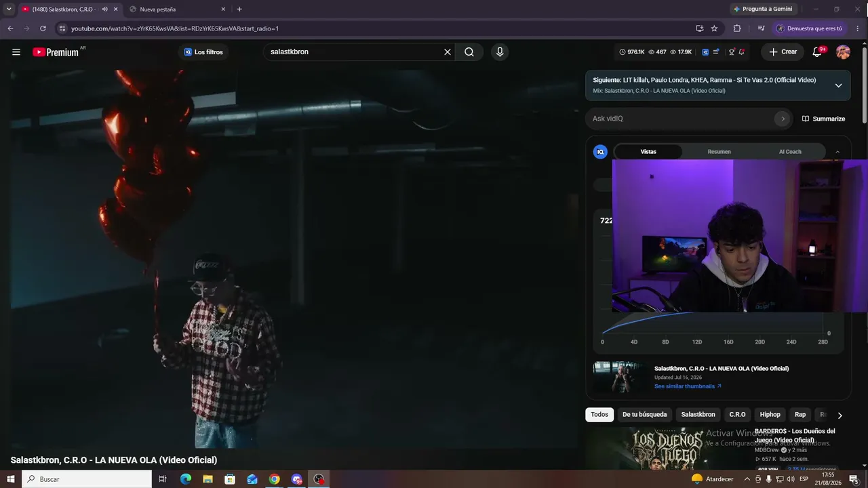Screen dimensions: 868x488
Task: Collapse the vidIQ panel chevron
Action: [837, 152]
